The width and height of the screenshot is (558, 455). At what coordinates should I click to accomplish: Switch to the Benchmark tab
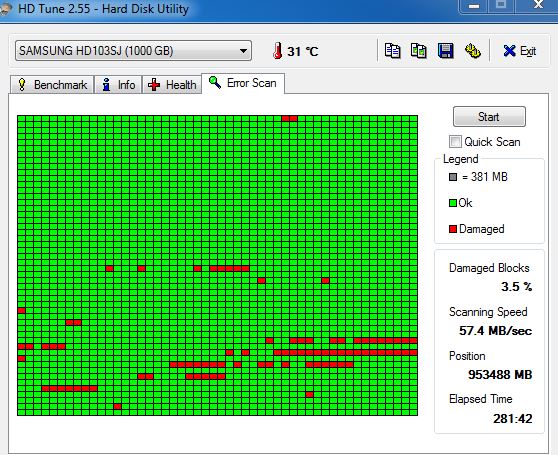(52, 85)
